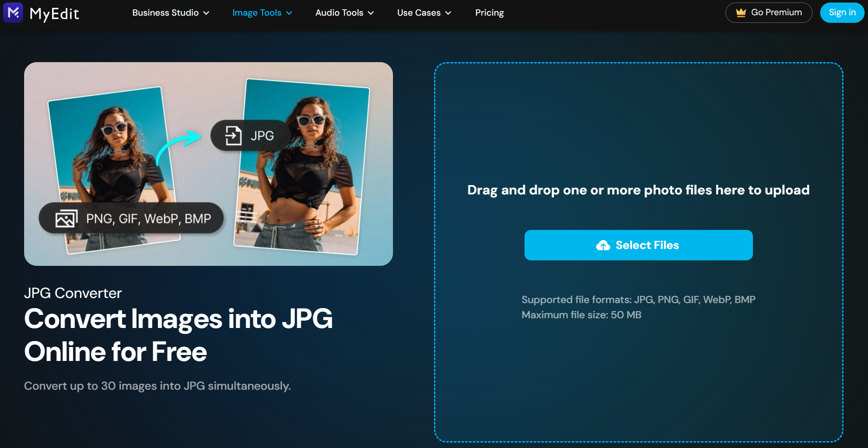Expand the Business Studio chevron arrow

coord(206,13)
